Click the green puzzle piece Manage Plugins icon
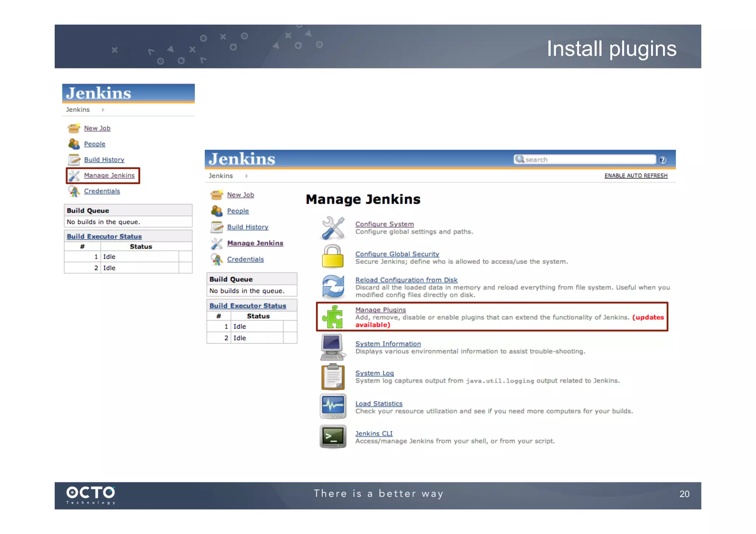756x534 pixels. [333, 317]
